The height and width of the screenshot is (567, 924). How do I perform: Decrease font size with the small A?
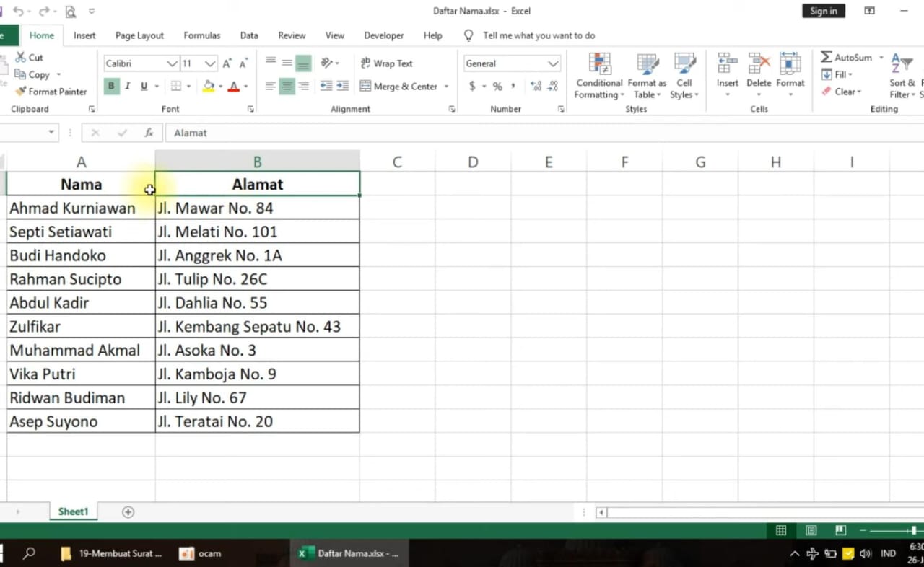click(243, 63)
